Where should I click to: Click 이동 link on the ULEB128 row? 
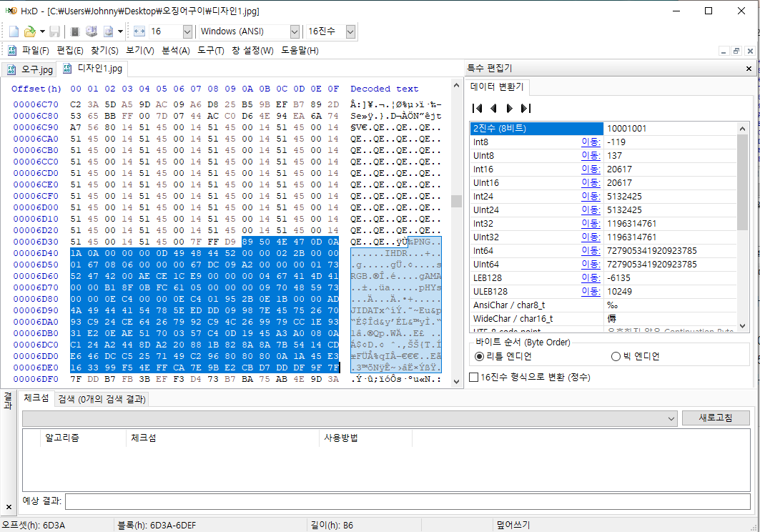tap(591, 292)
